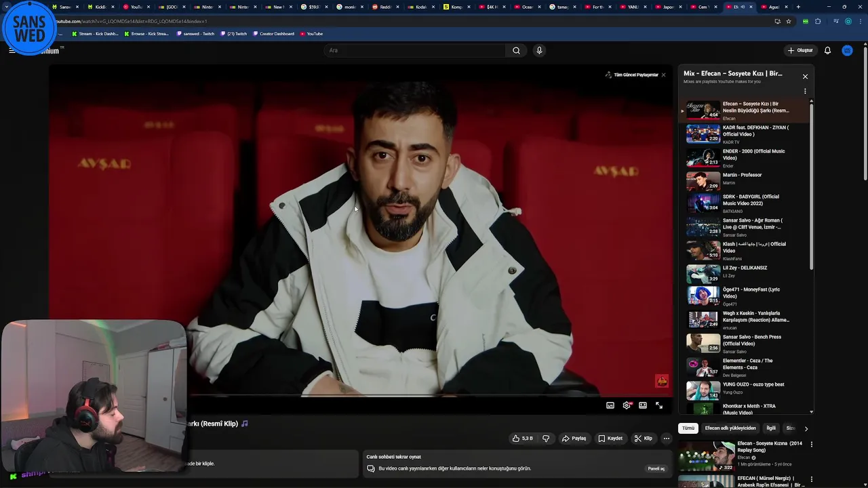Enter fullscreen mode in the player

(x=659, y=405)
